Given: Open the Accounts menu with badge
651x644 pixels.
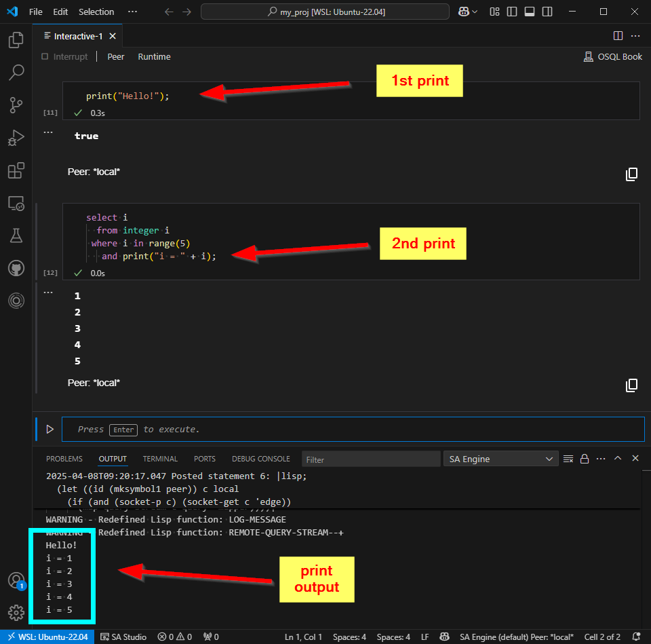Looking at the screenshot, I should click(16, 580).
